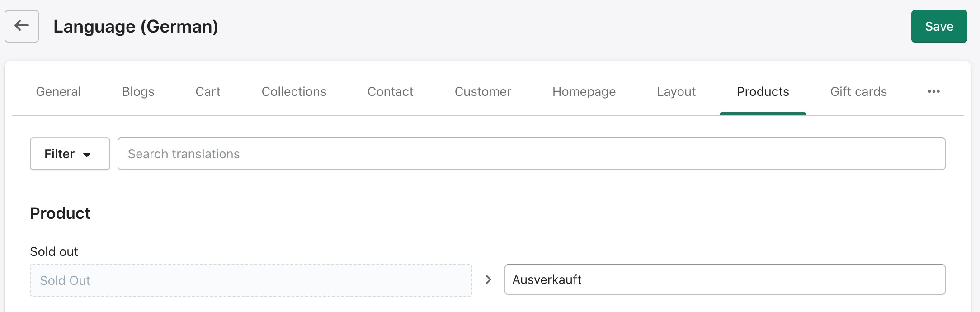Click the back arrow icon
Image resolution: width=980 pixels, height=312 pixels.
[22, 26]
